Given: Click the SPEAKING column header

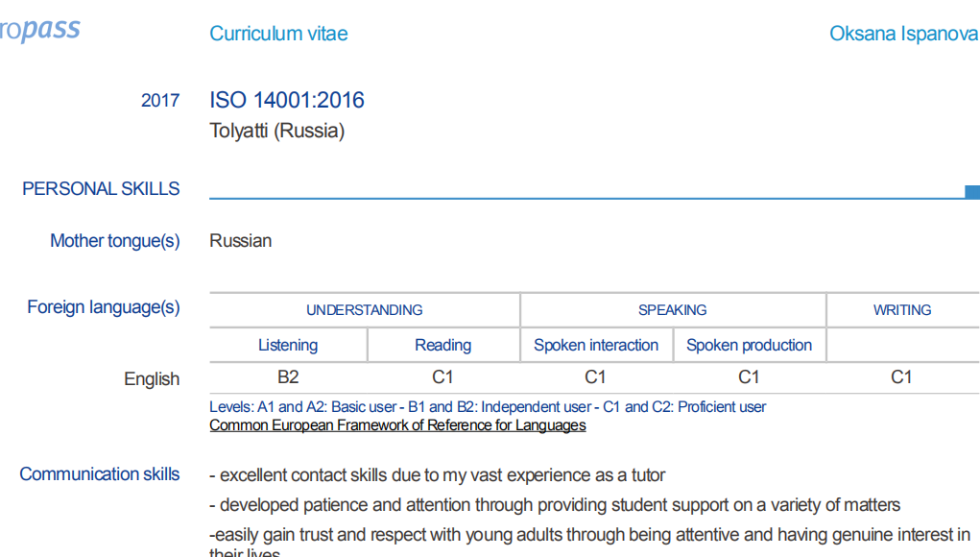Looking at the screenshot, I should pos(673,310).
